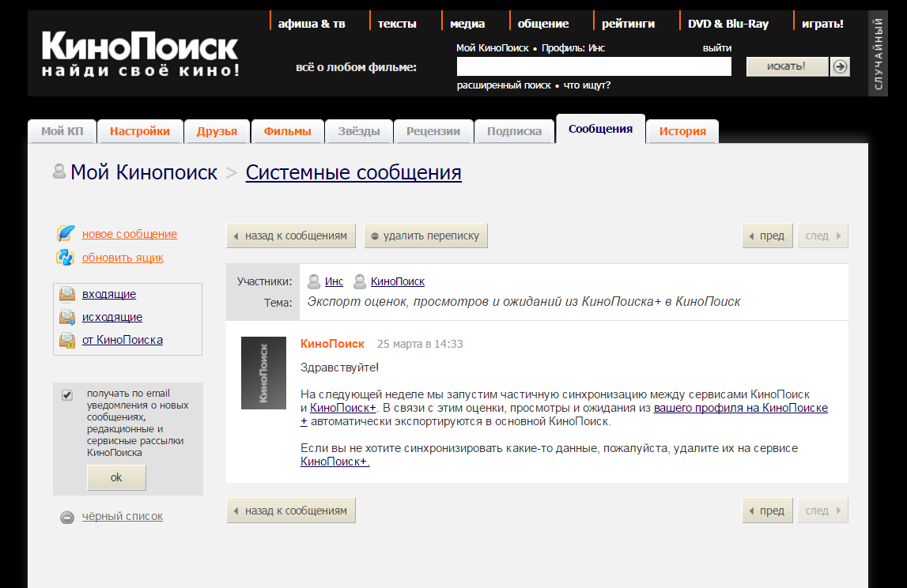The height and width of the screenshot is (588, 907).
Task: Toggle the email notifications checkbox
Action: click(x=67, y=395)
